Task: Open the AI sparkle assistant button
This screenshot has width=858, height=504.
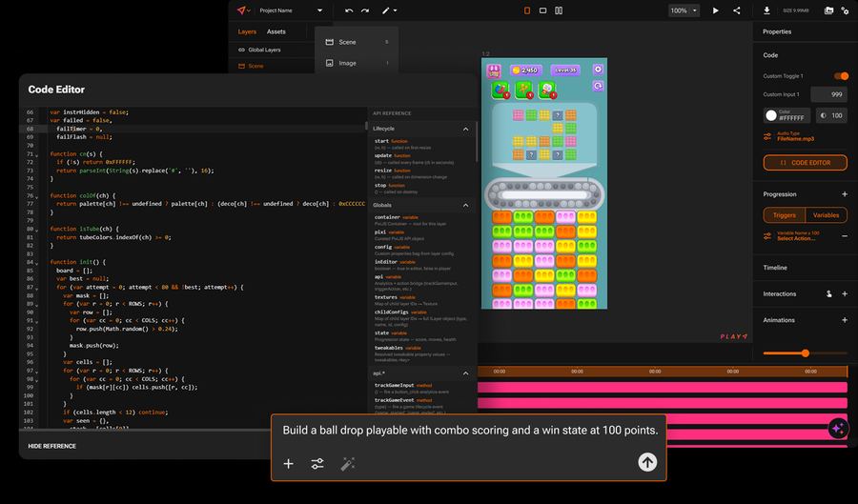Action: tap(838, 429)
